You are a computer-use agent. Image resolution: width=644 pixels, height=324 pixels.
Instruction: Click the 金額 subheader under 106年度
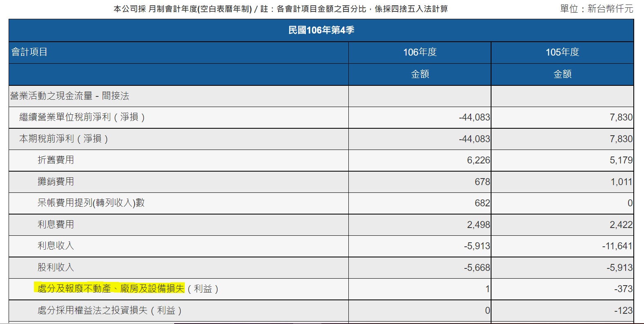click(x=420, y=74)
